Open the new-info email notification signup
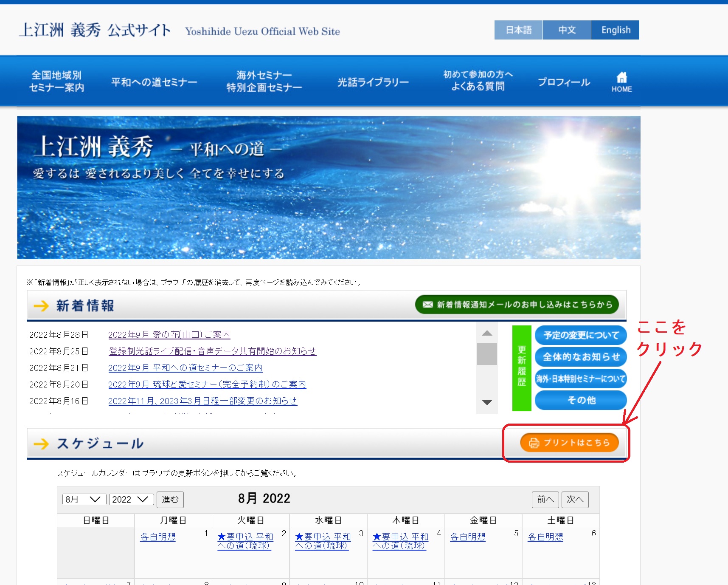 click(x=517, y=305)
